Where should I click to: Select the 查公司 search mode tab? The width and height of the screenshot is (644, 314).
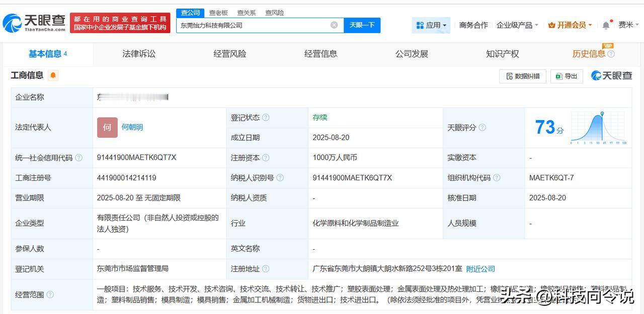tap(191, 13)
